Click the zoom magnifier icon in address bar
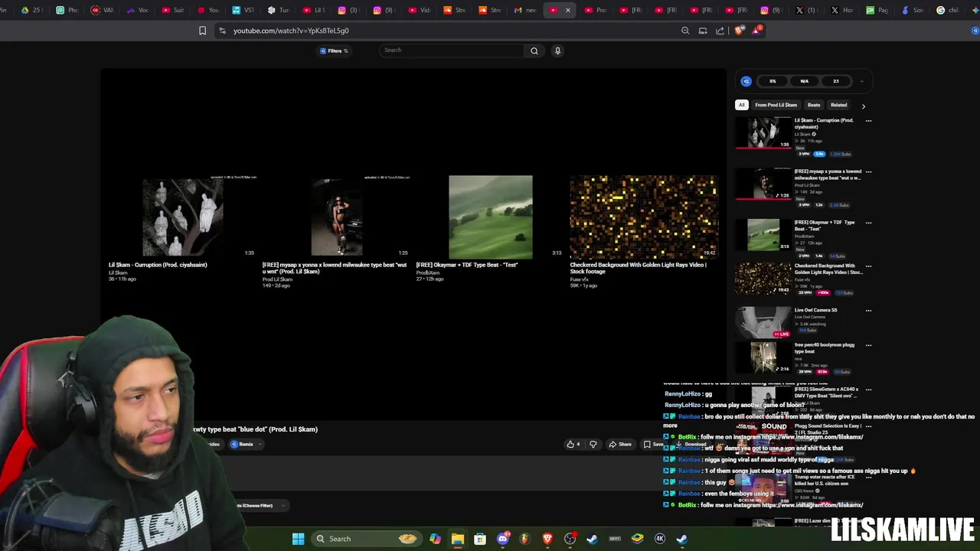The width and height of the screenshot is (980, 551). click(x=685, y=31)
